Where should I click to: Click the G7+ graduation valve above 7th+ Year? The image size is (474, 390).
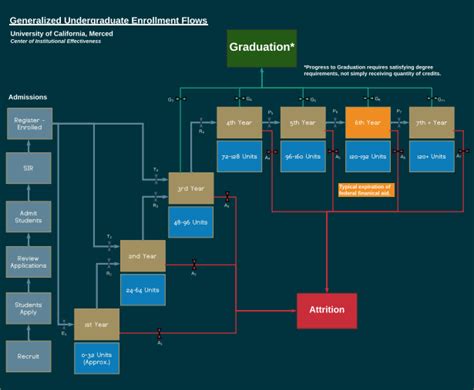(x=432, y=99)
